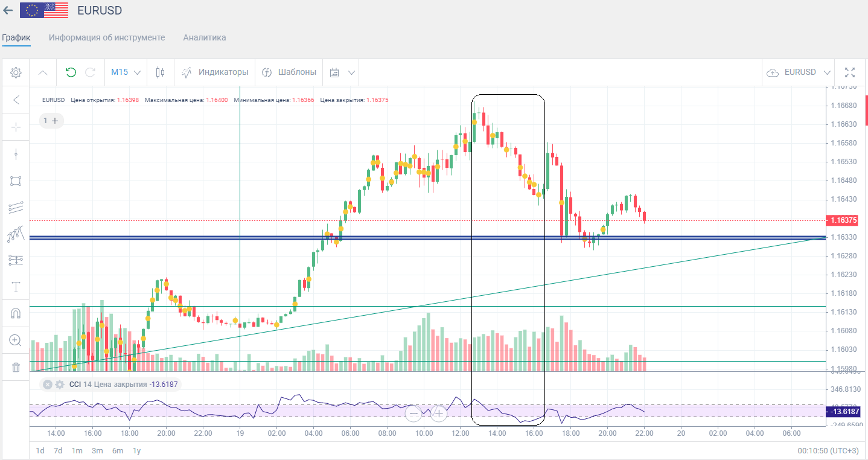Enter fullscreen chart mode
Image resolution: width=868 pixels, height=460 pixels.
coord(850,72)
